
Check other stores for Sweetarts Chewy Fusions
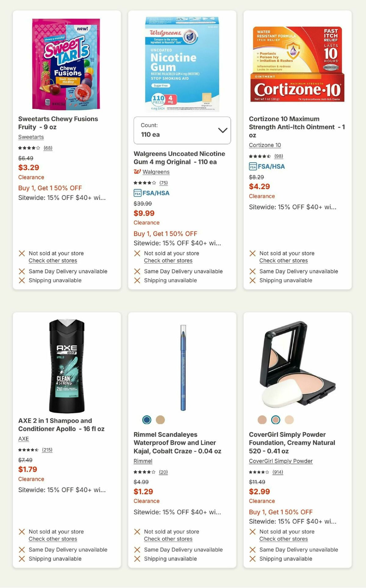[52, 261]
